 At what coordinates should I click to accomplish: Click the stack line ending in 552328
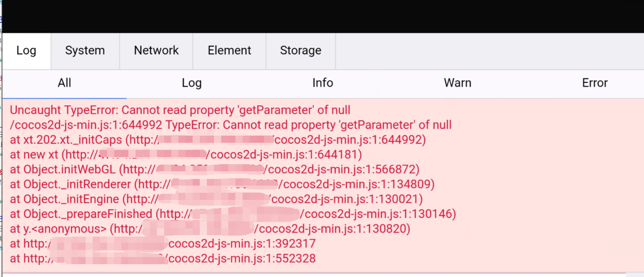[162, 259]
